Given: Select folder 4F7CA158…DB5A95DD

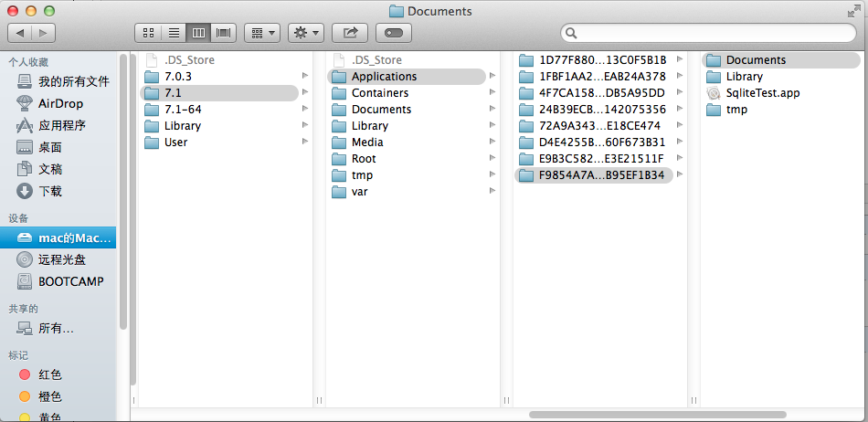Looking at the screenshot, I should (596, 93).
